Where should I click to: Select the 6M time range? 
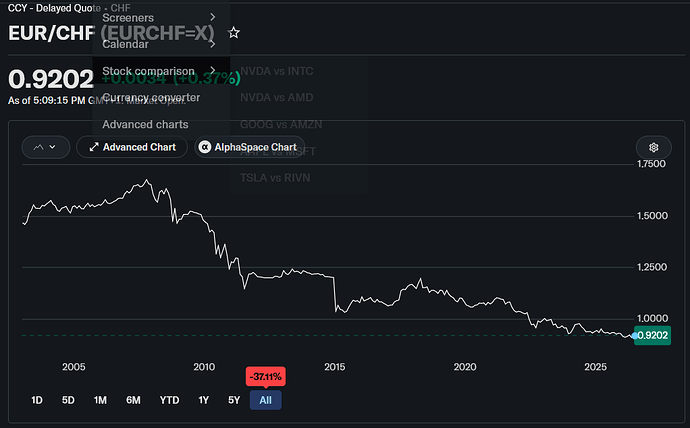(x=133, y=400)
